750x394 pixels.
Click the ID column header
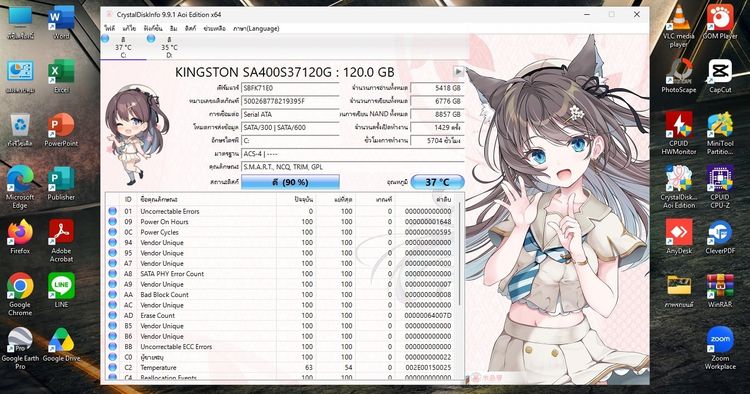(128, 199)
